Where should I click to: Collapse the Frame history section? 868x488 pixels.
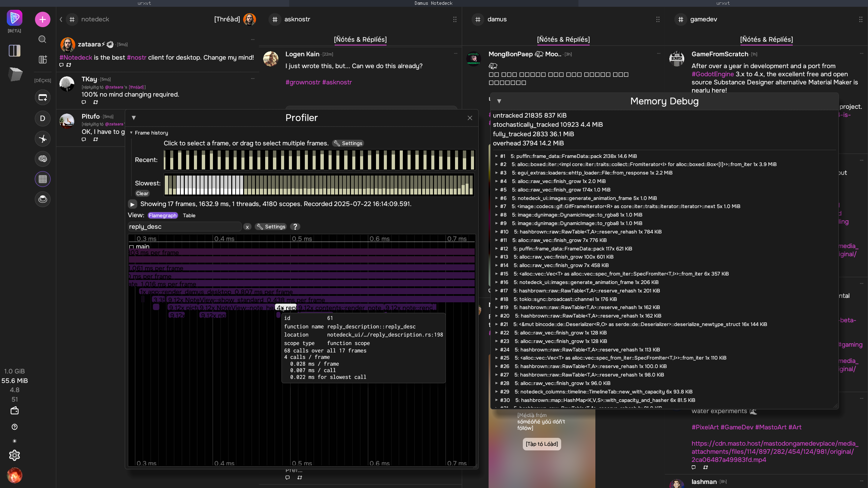coord(131,133)
